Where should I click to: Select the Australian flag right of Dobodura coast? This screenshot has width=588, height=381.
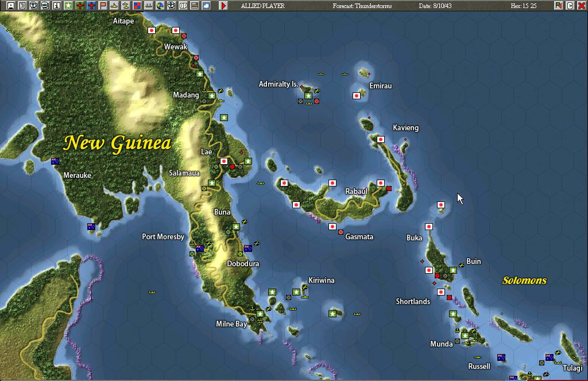coord(248,248)
